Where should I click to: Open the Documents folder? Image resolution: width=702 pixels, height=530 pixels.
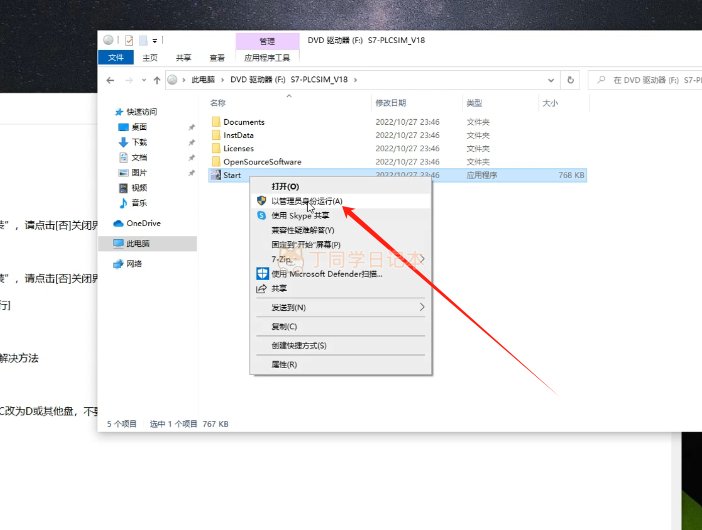tap(244, 122)
